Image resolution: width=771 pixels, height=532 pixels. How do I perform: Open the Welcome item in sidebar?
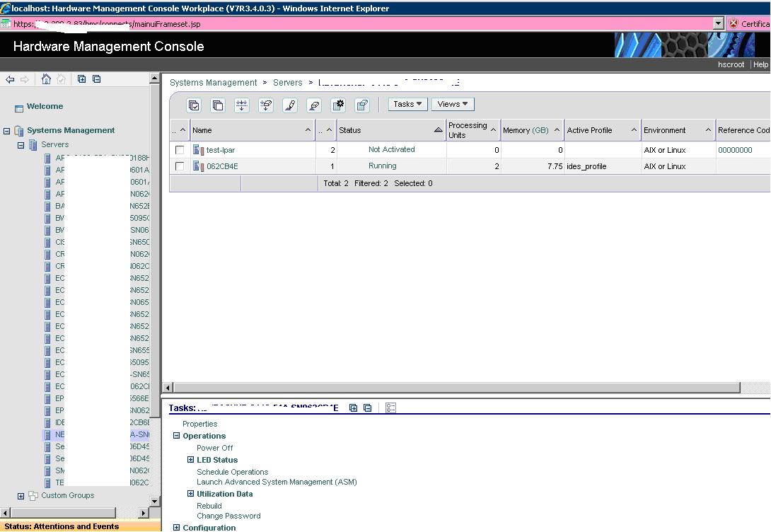45,106
